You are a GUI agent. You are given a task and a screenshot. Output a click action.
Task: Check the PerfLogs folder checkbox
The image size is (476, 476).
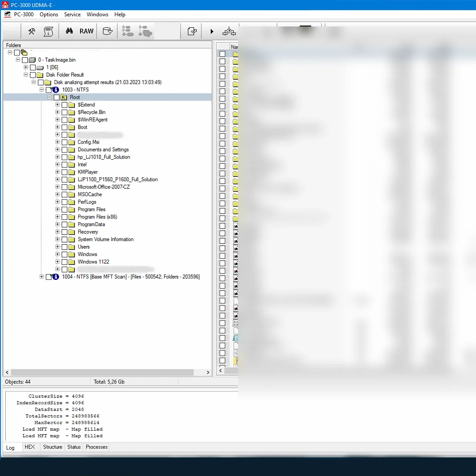click(x=64, y=202)
